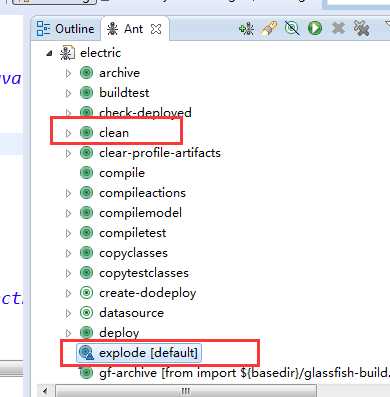Click the copyclasses target icon
The width and height of the screenshot is (390, 397).
pyautogui.click(x=86, y=253)
